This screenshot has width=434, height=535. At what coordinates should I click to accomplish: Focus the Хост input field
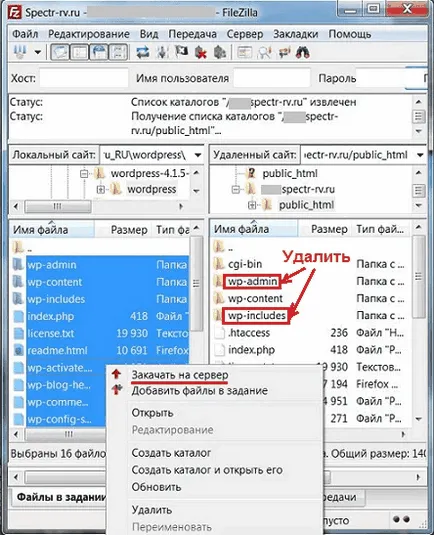[x=84, y=78]
